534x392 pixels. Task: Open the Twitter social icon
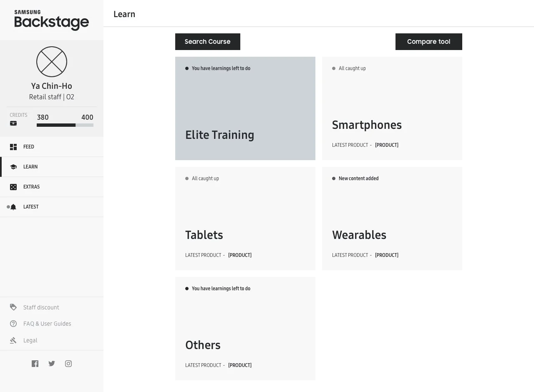point(52,364)
